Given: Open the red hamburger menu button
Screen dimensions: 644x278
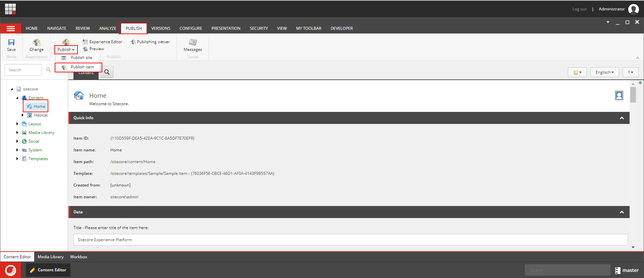Looking at the screenshot, I should (11, 28).
